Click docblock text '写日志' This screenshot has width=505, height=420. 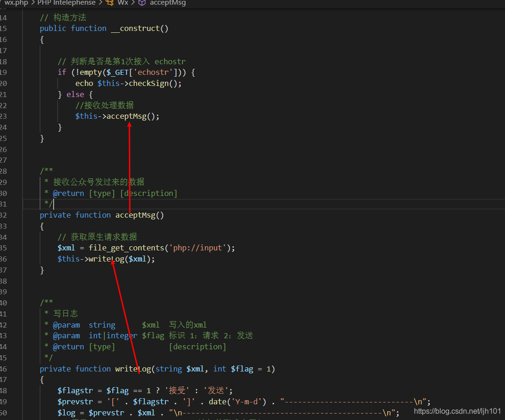[x=66, y=313]
